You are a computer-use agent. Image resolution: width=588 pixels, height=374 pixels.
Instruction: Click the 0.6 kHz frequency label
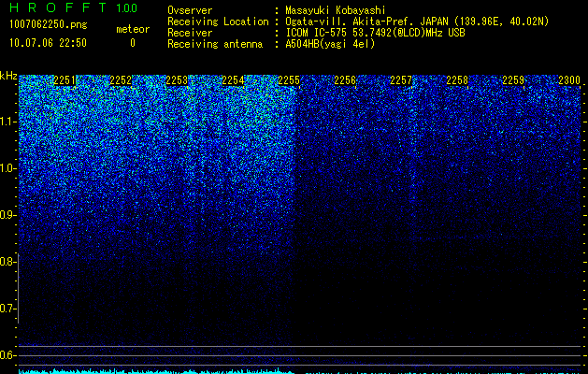click(8, 355)
